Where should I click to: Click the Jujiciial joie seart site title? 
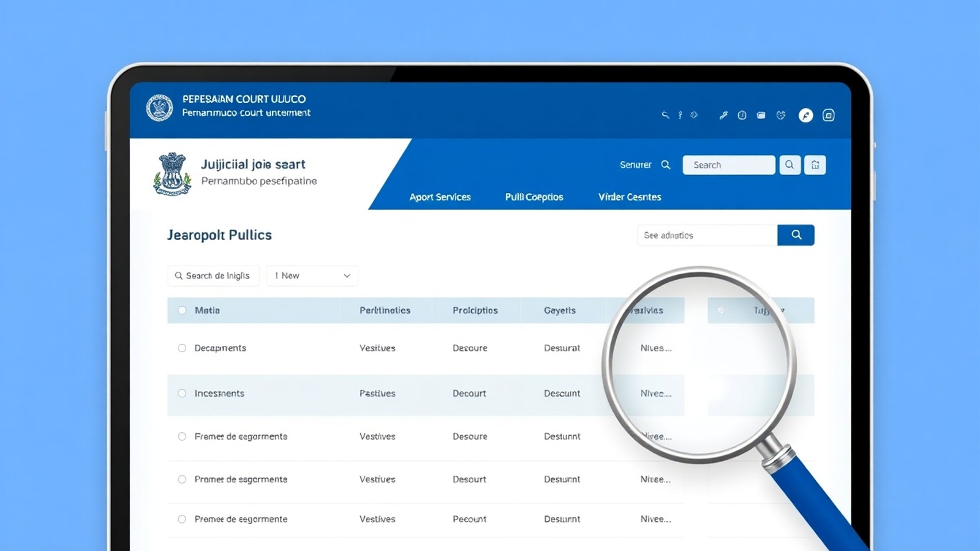coord(253,164)
